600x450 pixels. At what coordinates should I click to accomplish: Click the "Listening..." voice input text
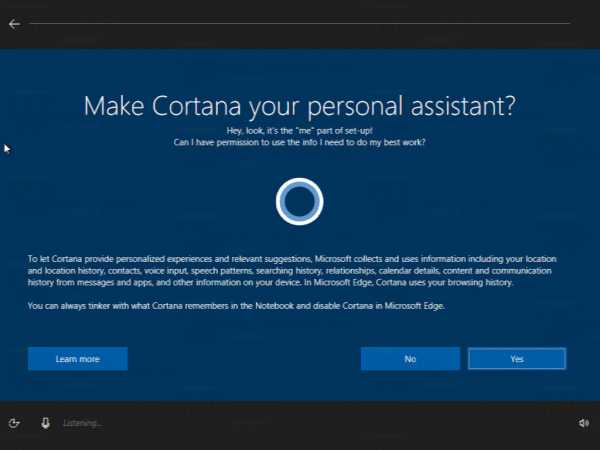pyautogui.click(x=82, y=423)
